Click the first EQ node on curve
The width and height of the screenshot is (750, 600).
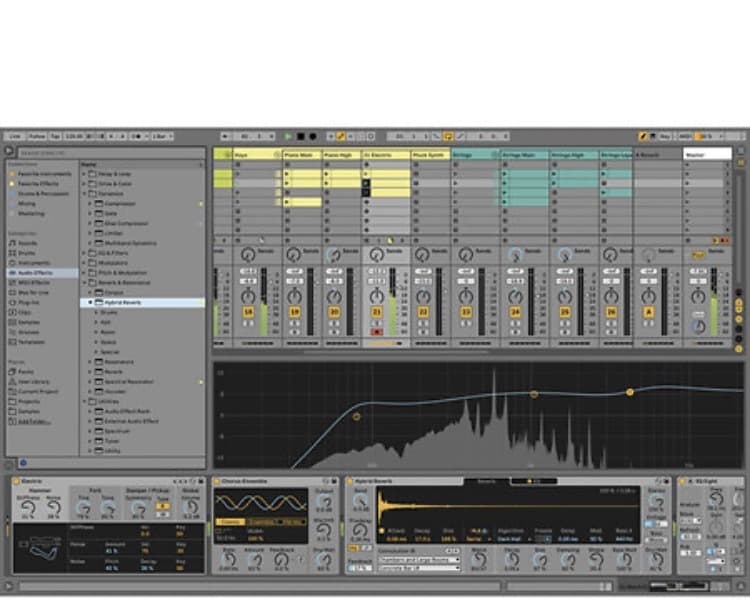tap(356, 417)
